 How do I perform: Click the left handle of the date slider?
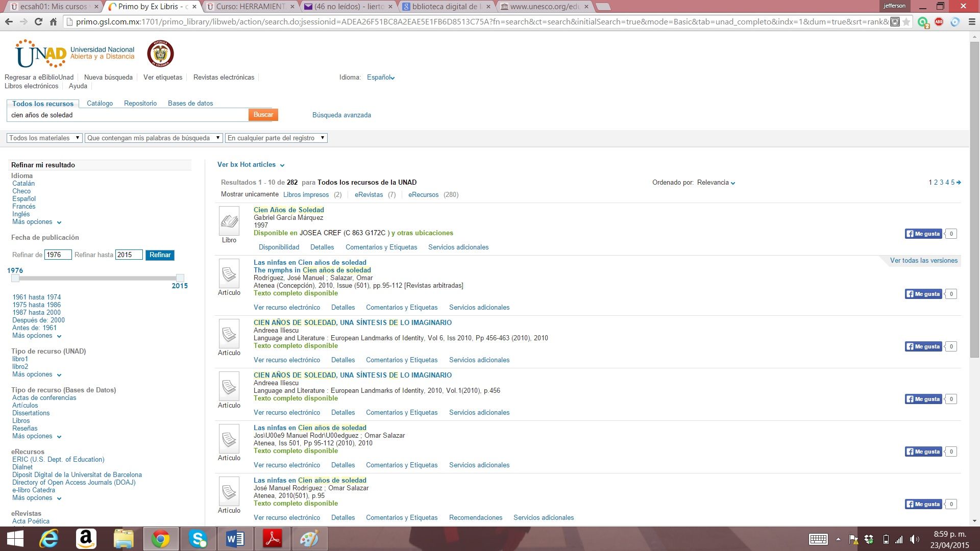(x=15, y=278)
